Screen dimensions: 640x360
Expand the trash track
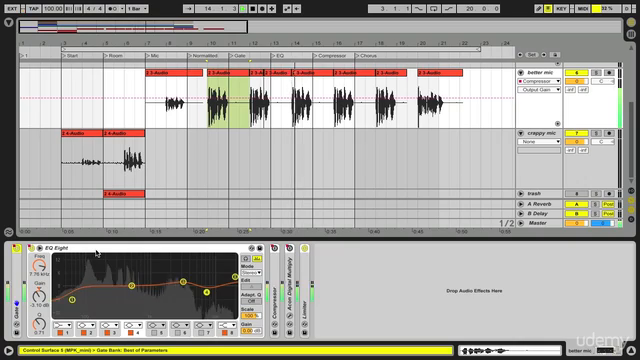520,193
